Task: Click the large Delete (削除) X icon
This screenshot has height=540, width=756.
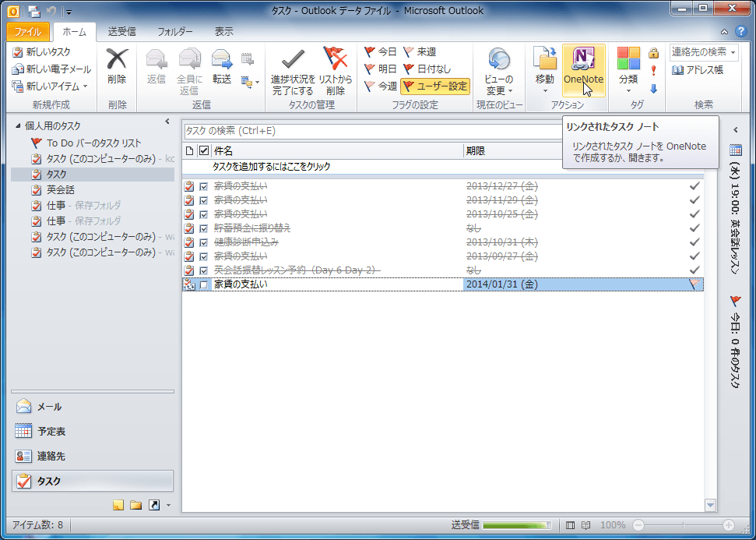Action: tap(117, 60)
